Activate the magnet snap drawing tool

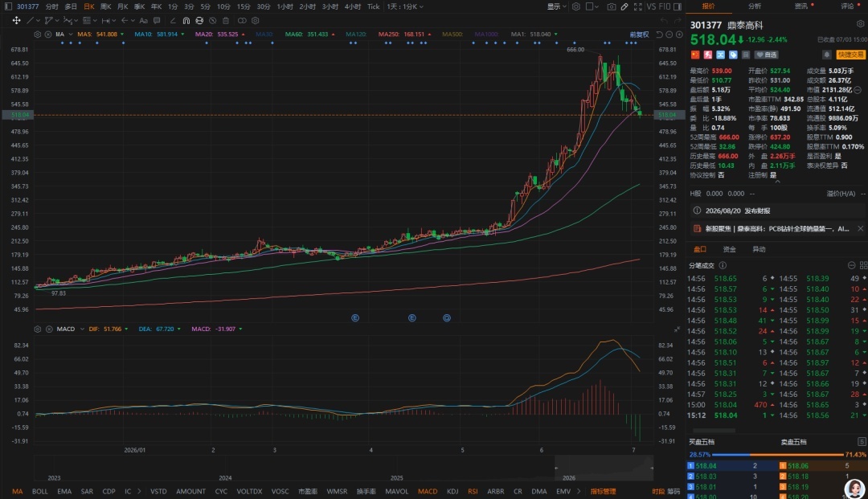[186, 20]
